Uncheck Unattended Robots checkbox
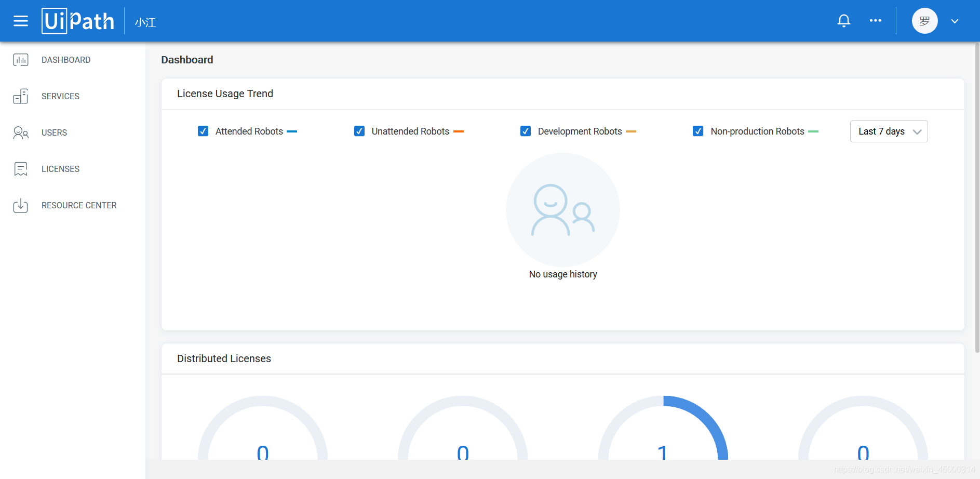The width and height of the screenshot is (980, 479). tap(359, 131)
